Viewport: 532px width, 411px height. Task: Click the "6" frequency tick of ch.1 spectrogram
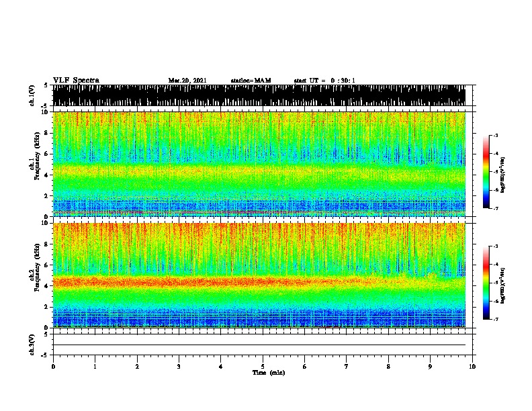click(x=47, y=154)
